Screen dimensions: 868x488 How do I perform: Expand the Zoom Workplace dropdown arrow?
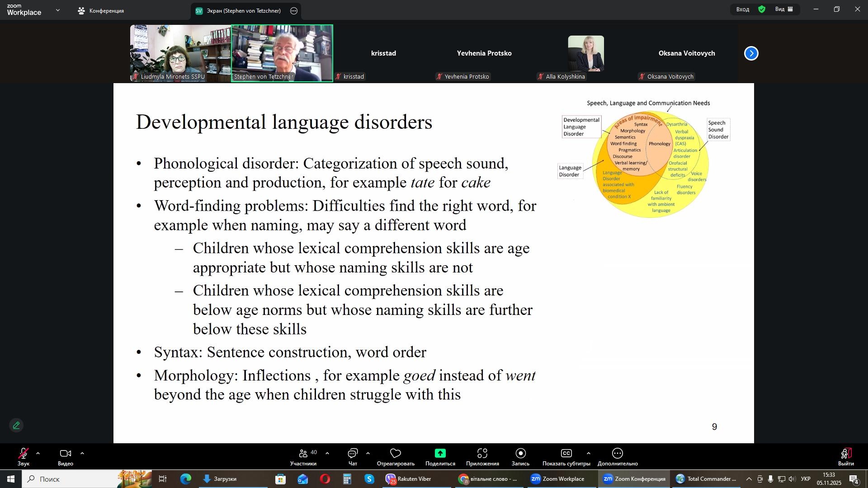(x=58, y=10)
